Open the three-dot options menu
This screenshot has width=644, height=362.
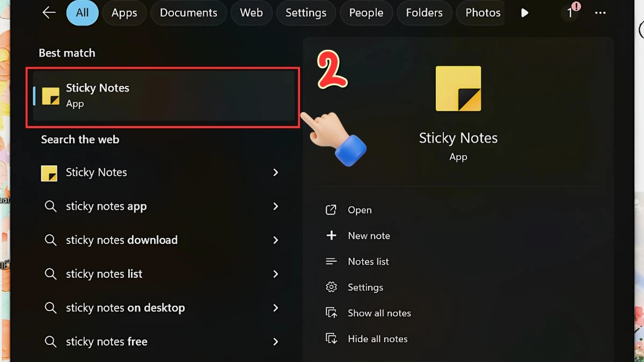600,13
